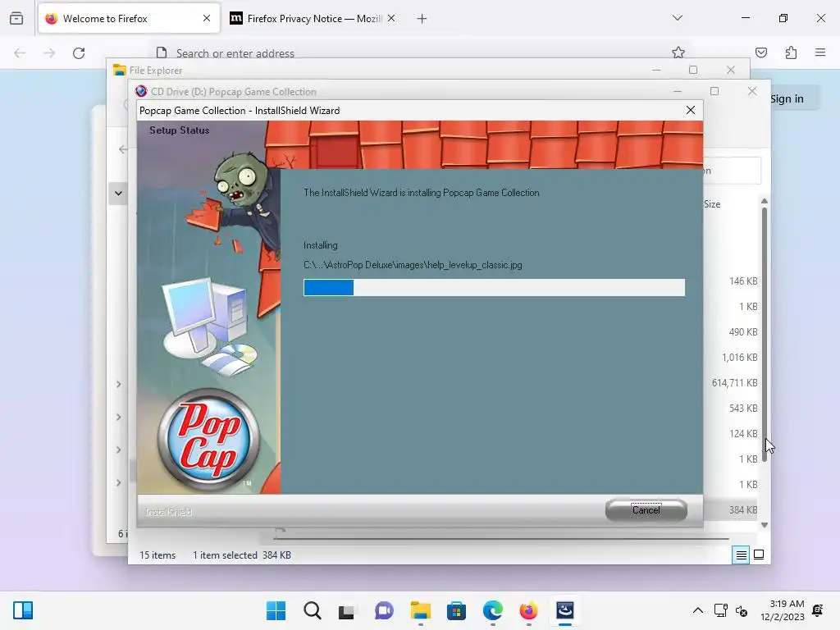The width and height of the screenshot is (840, 630).
Task: Cancel the Popcap Game Collection installation
Action: click(646, 509)
